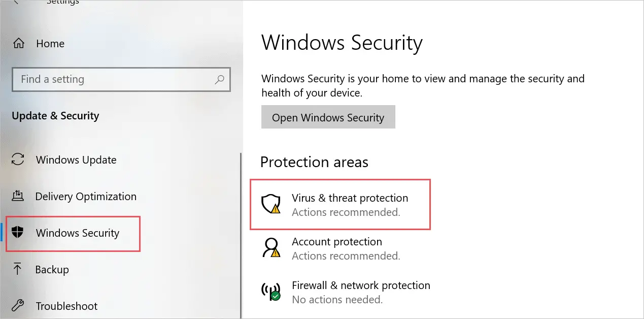Click the Firewall & network protection signal icon
Viewport: 644px width, 319px height.
270,292
